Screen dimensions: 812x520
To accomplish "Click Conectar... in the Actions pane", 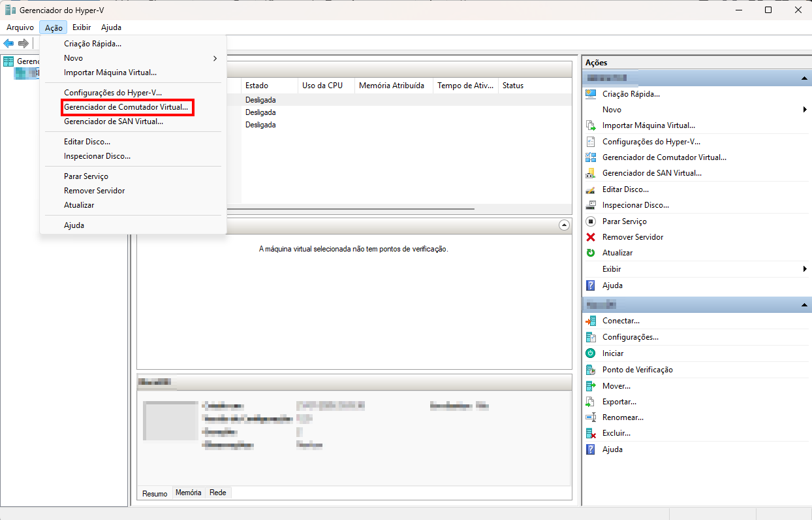I will pyautogui.click(x=621, y=321).
